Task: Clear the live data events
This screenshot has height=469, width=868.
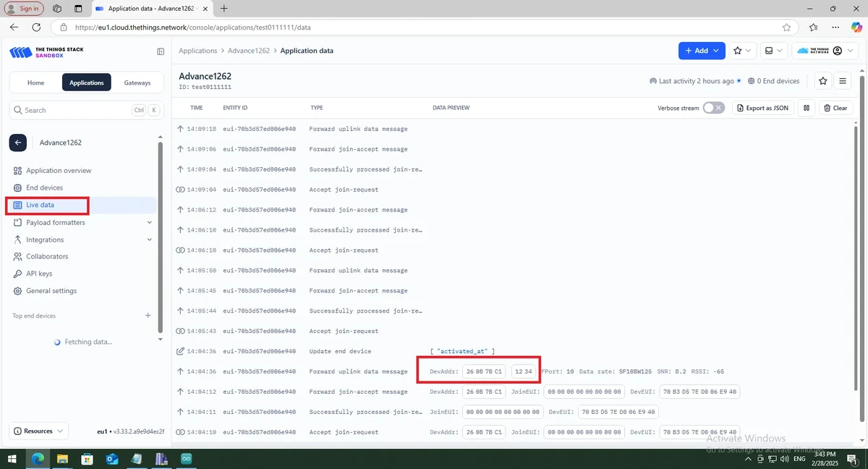Action: point(835,108)
